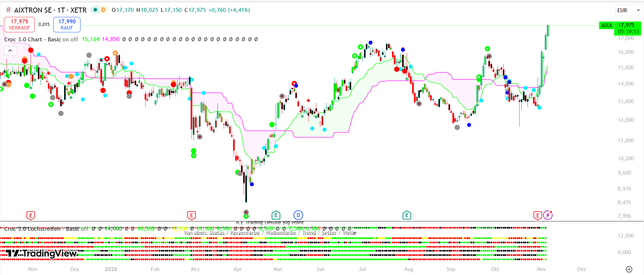Click the green earnings marker before August
This screenshot has width=644, height=275.
pos(407,215)
